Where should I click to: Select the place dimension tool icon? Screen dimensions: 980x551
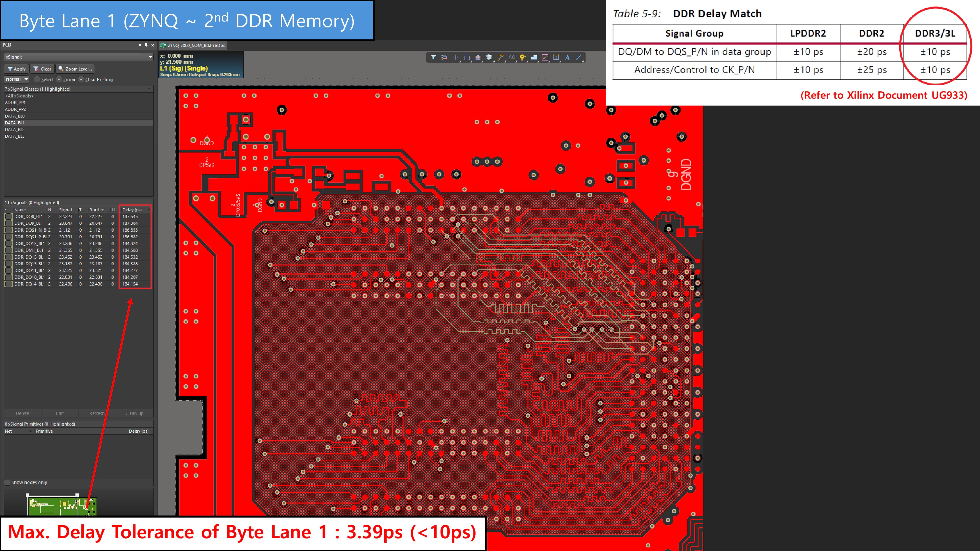click(x=556, y=57)
